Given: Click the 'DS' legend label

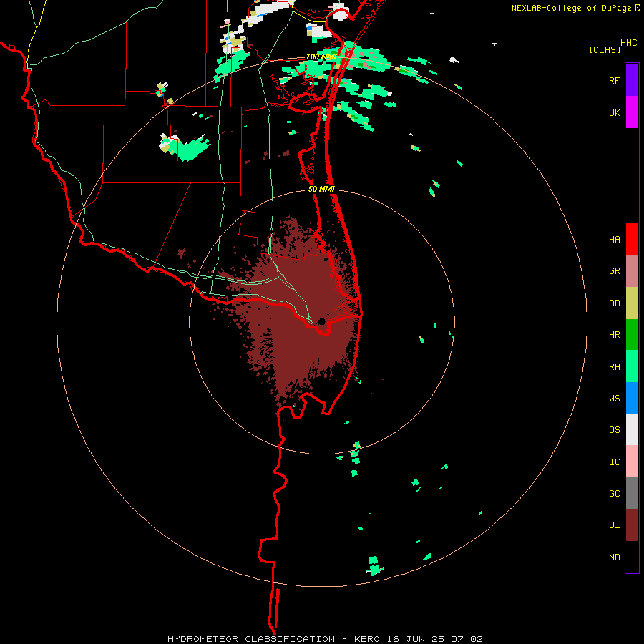Looking at the screenshot, I should (x=614, y=430).
